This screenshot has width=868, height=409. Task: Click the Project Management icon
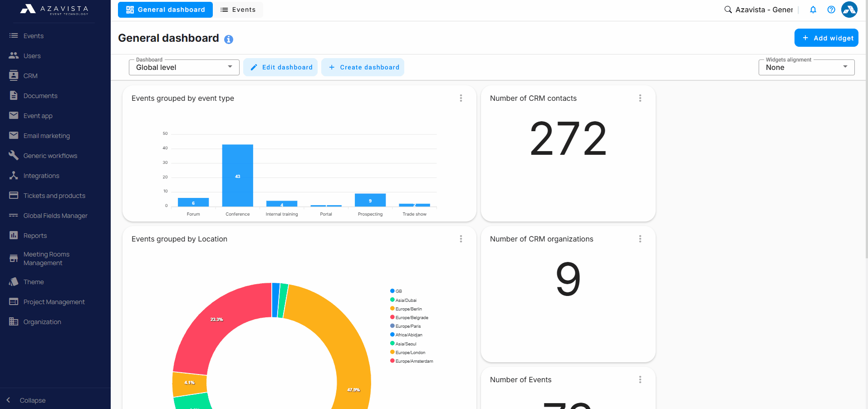tap(14, 301)
